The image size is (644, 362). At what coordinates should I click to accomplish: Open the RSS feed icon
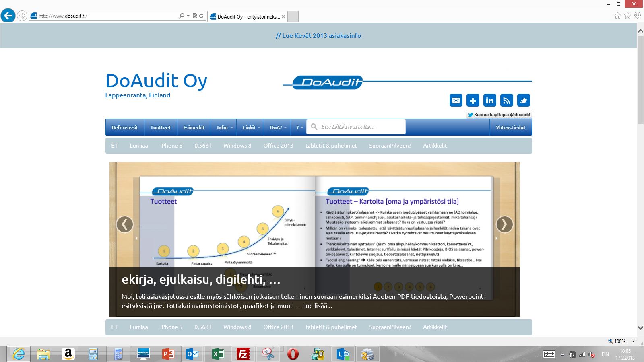(x=507, y=100)
